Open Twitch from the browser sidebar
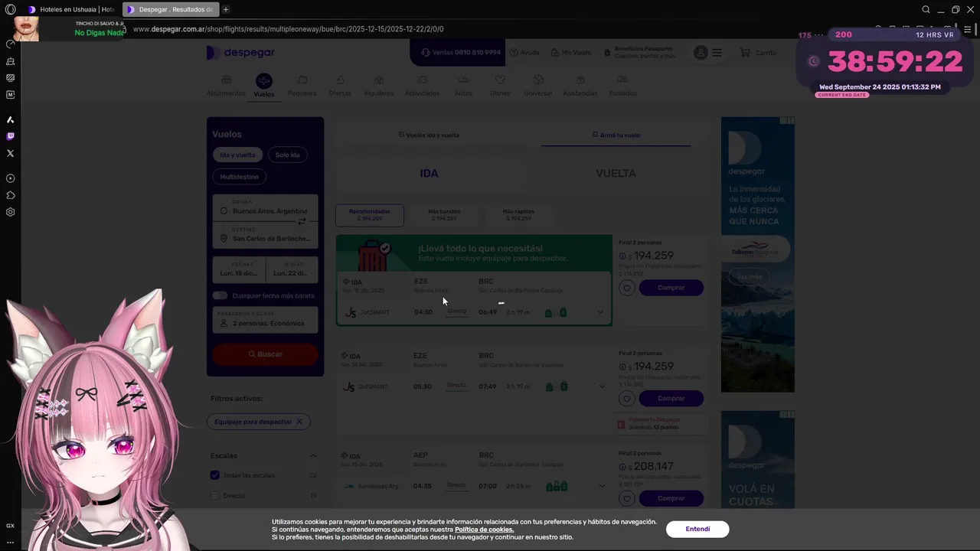980x551 pixels. pyautogui.click(x=10, y=136)
